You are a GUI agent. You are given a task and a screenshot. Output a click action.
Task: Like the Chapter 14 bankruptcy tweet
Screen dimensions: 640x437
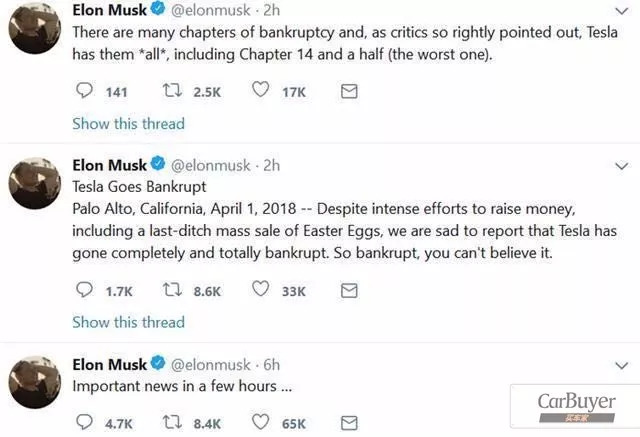261,92
